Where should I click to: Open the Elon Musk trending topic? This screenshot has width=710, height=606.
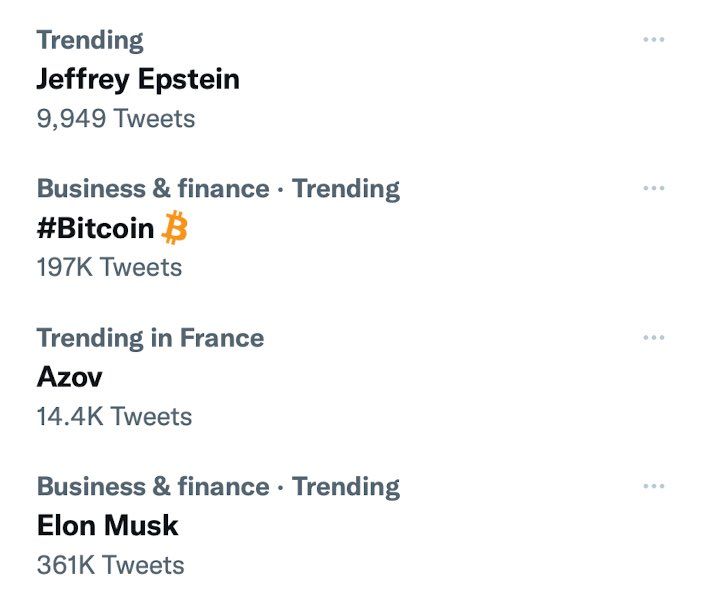[107, 525]
